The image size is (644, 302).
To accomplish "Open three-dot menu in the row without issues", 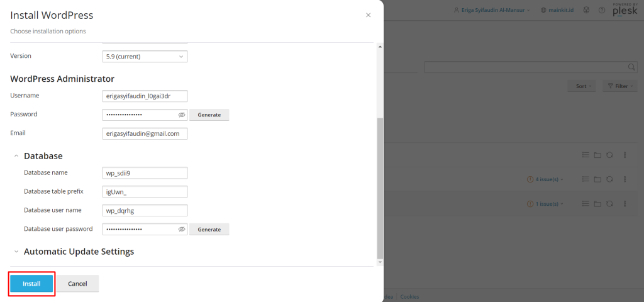I will coord(625,155).
